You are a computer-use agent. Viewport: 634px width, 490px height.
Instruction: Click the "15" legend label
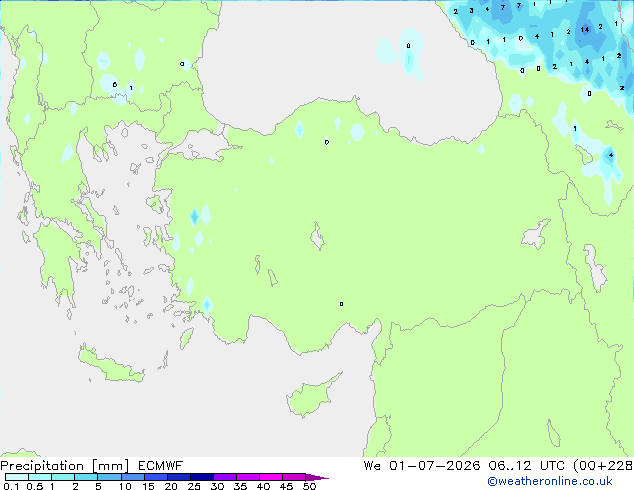[148, 486]
